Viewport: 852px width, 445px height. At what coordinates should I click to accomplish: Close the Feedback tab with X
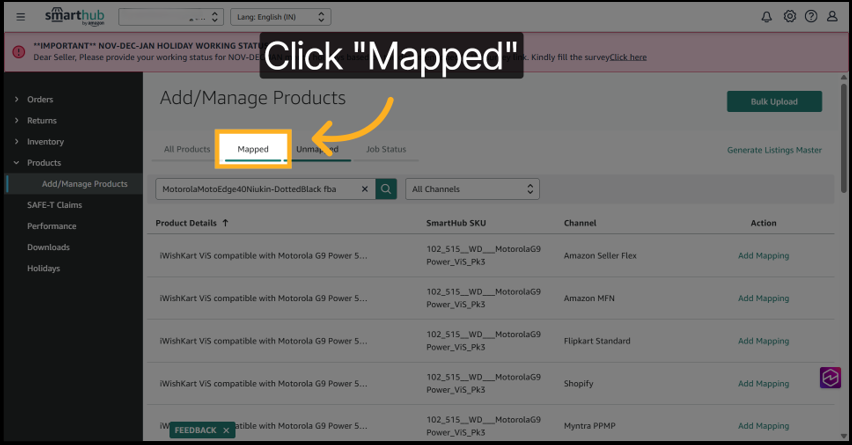click(x=226, y=430)
